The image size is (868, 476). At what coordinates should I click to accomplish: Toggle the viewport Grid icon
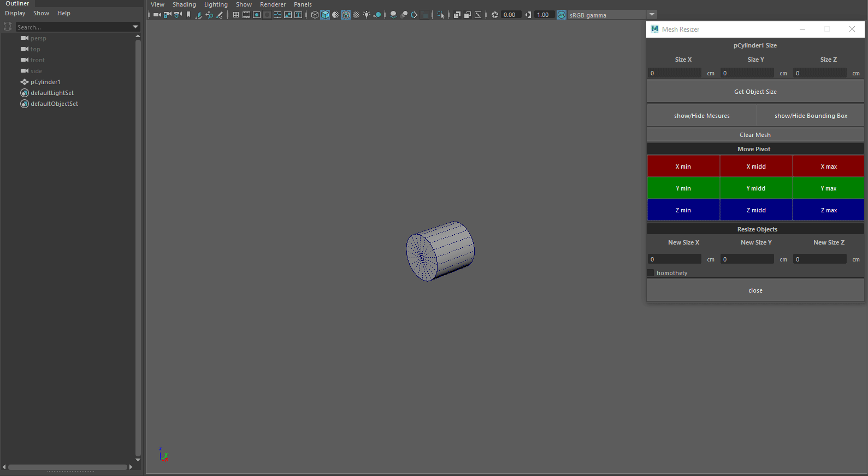pyautogui.click(x=236, y=15)
